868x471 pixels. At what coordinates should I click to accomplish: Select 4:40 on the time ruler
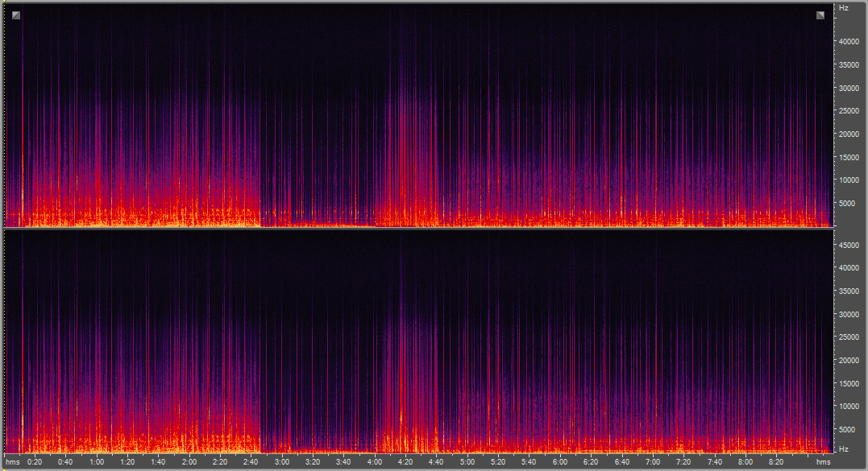tap(436, 462)
